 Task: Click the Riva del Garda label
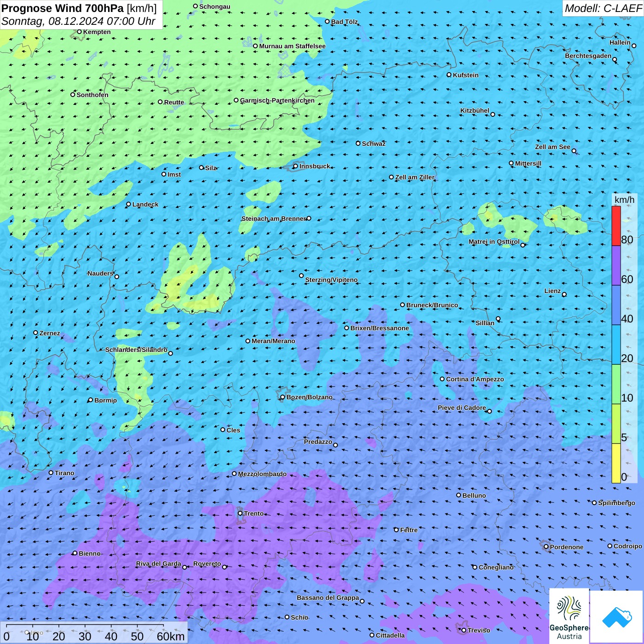(x=159, y=563)
